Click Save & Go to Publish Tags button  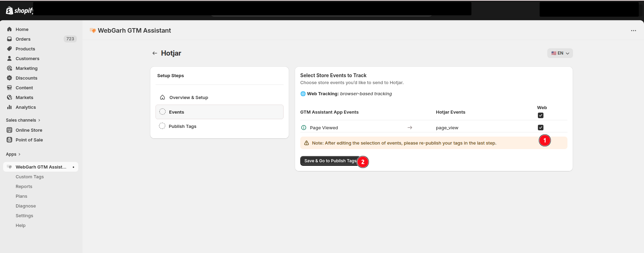(330, 161)
